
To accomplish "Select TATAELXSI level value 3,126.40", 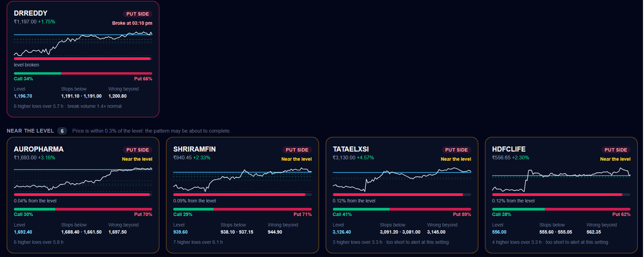I will [x=342, y=232].
